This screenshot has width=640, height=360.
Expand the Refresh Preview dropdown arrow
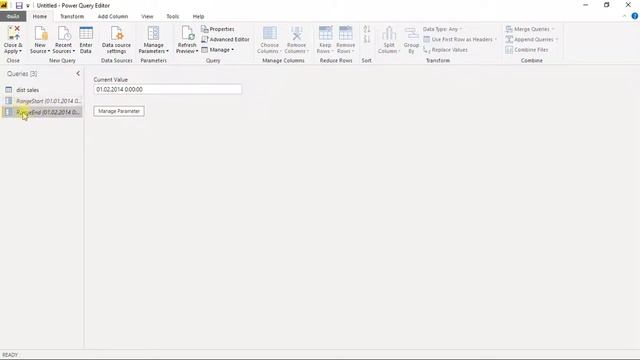click(197, 51)
